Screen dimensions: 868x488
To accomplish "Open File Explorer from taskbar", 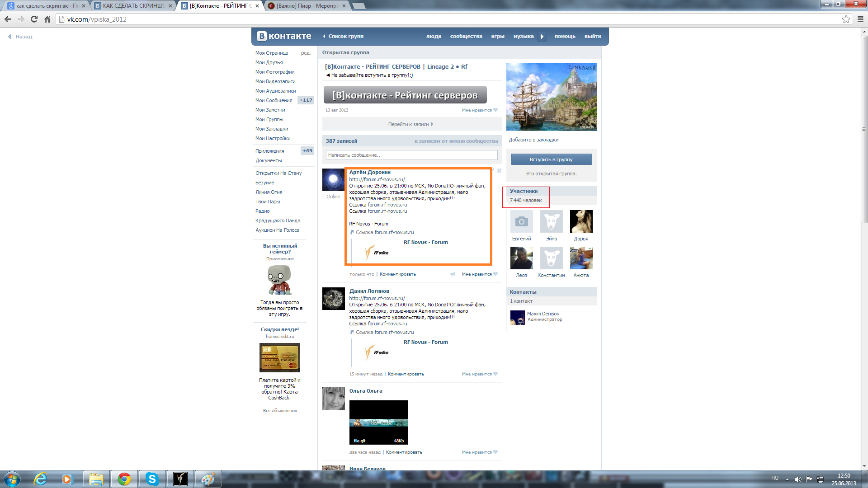I will (x=96, y=479).
